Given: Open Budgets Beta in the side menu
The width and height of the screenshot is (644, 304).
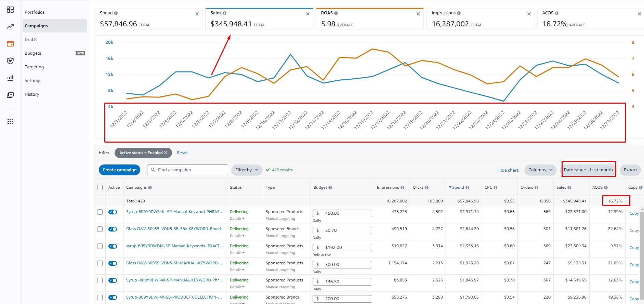Looking at the screenshot, I should [x=55, y=53].
